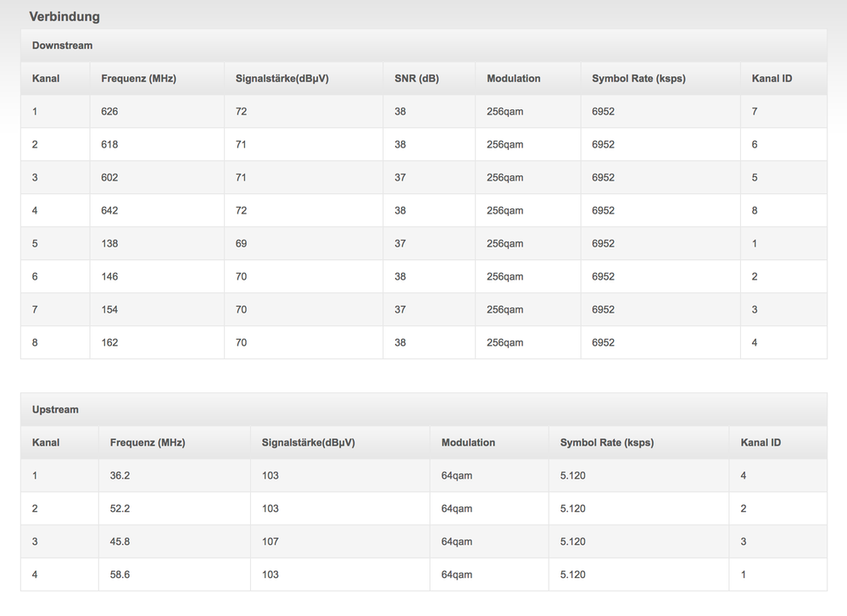Click Downstream Signalstärke(dBµV) column header
The image size is (847, 616).
click(x=282, y=78)
